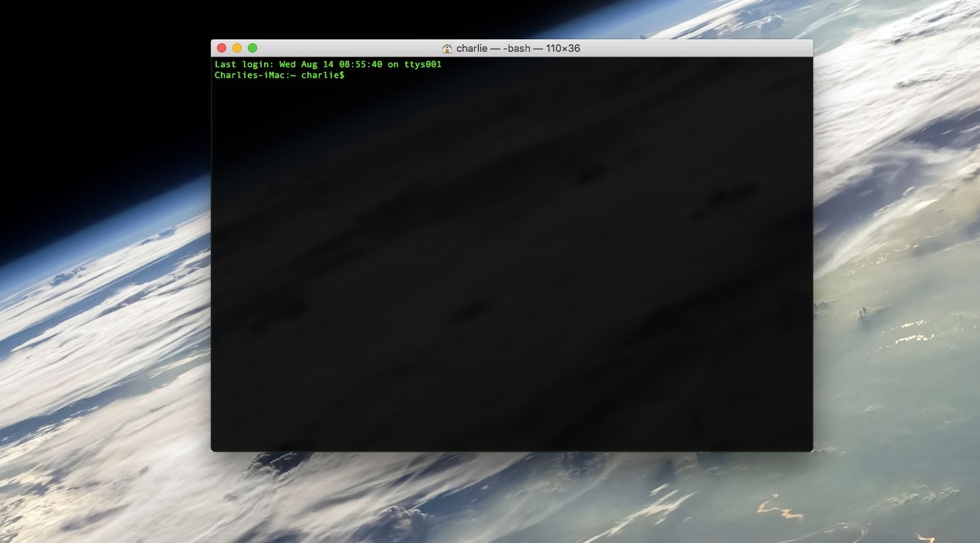The width and height of the screenshot is (980, 543).
Task: Click the "charlie$" part of the prompt
Action: tap(323, 76)
